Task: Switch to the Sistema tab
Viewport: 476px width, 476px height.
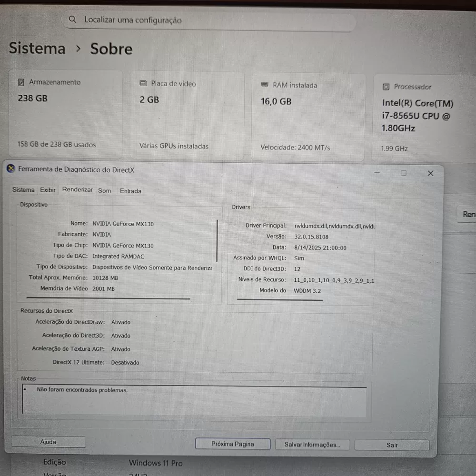Action: tap(23, 190)
